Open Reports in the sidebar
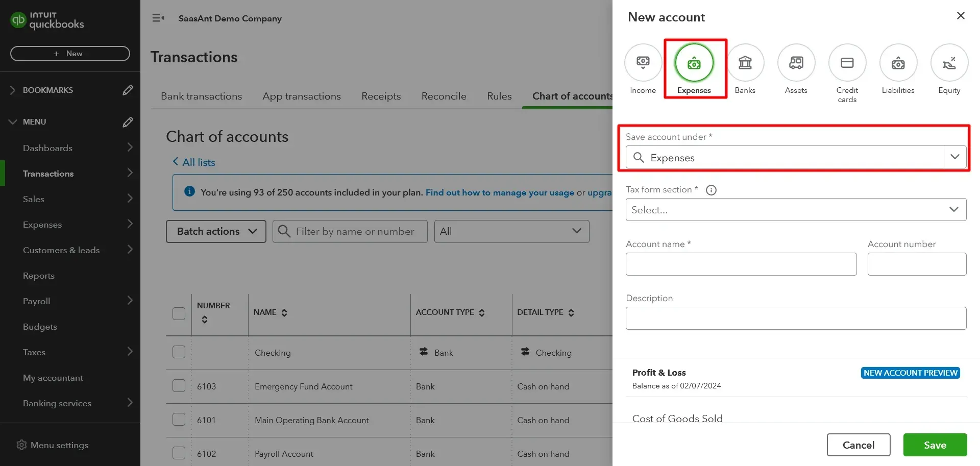This screenshot has width=980, height=466. pos(39,276)
